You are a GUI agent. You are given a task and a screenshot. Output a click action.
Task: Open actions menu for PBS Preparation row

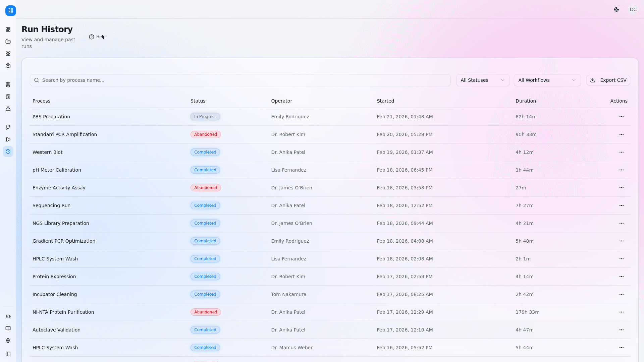pyautogui.click(x=621, y=117)
